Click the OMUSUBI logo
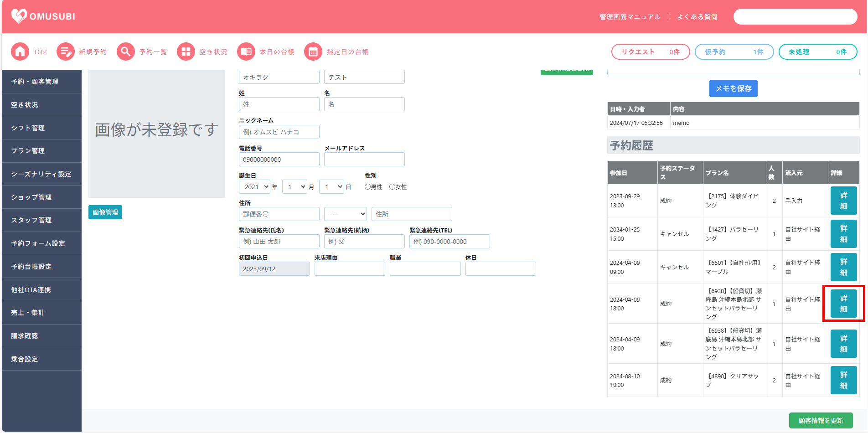The width and height of the screenshot is (868, 433). (x=43, y=16)
